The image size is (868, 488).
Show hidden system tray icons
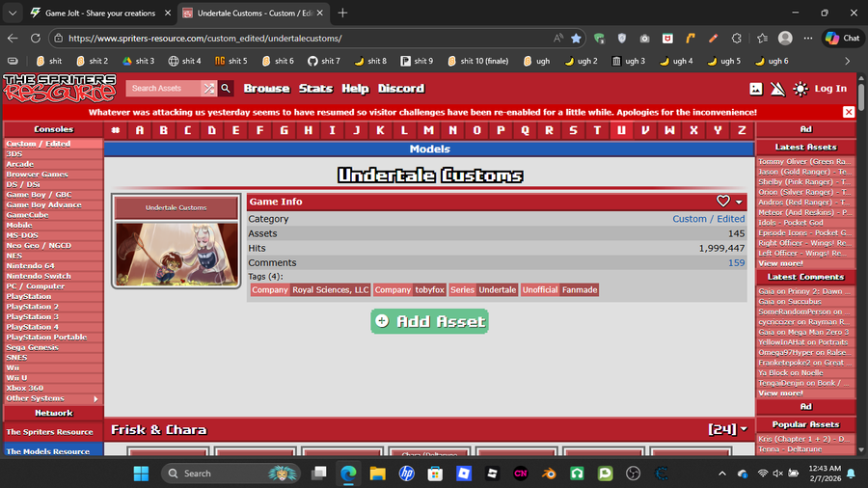point(721,474)
